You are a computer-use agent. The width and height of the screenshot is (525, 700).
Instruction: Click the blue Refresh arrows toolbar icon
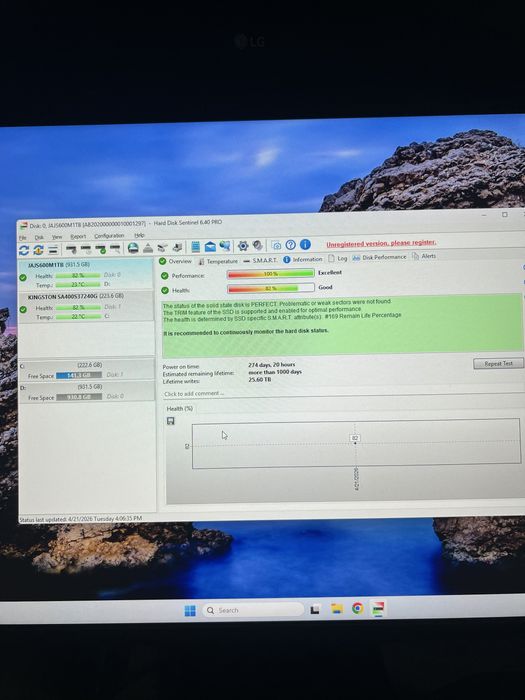click(x=24, y=250)
